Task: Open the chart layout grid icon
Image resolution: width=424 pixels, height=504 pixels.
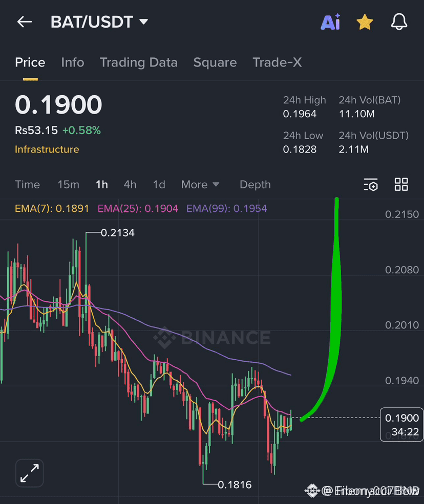Action: (x=401, y=184)
